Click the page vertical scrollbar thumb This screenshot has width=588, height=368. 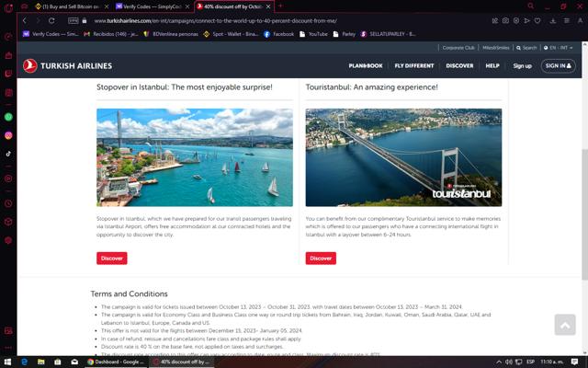[x=584, y=214]
